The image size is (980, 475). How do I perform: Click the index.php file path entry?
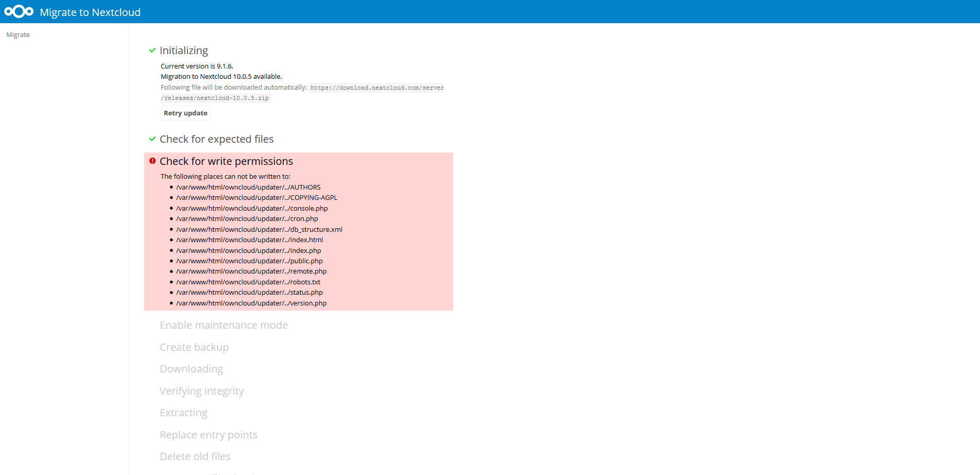tap(249, 250)
